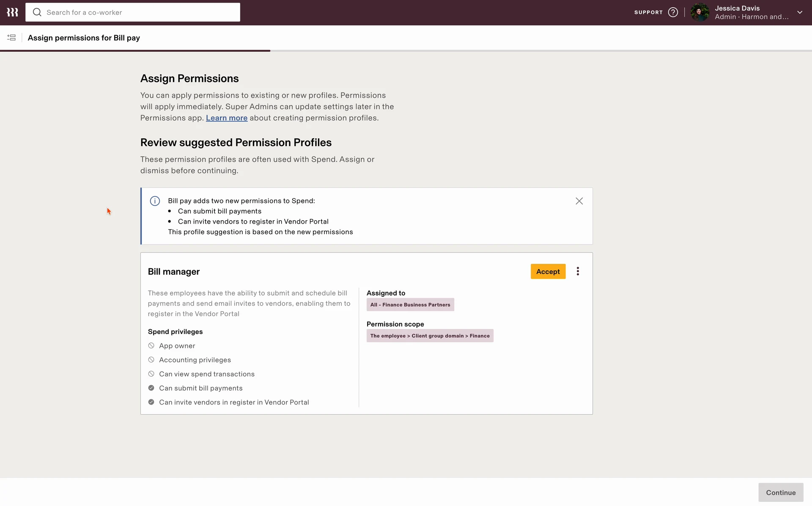Image resolution: width=812 pixels, height=506 pixels.
Task: Click the Assigned to label
Action: click(x=386, y=293)
